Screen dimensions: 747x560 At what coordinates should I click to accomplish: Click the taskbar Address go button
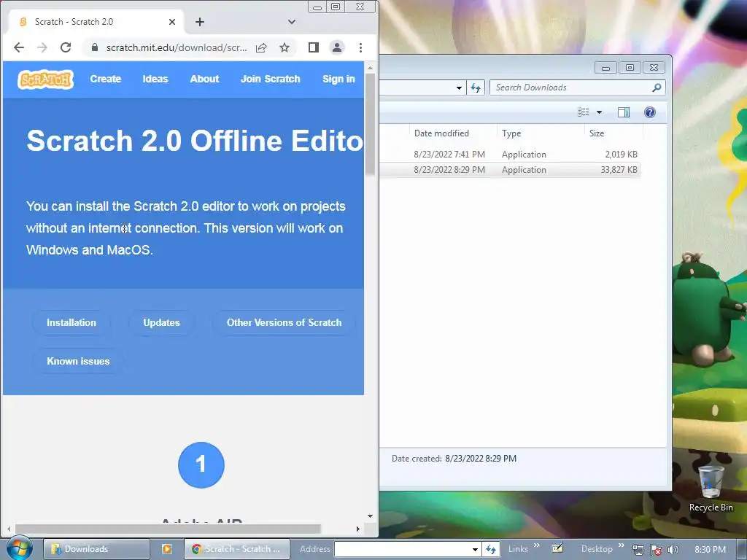click(491, 550)
